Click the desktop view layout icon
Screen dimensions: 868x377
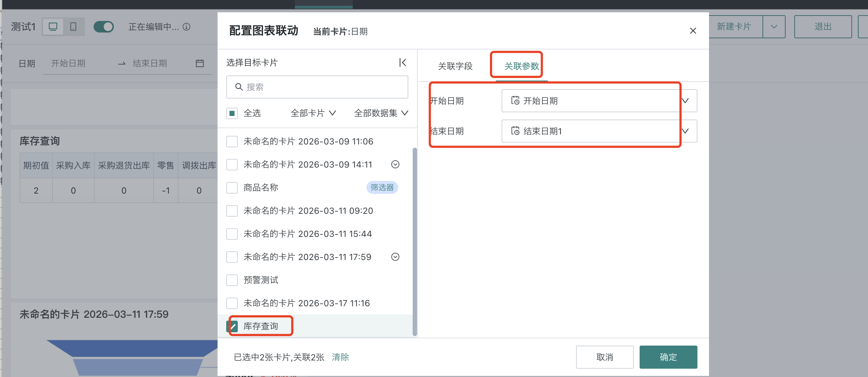(x=53, y=27)
